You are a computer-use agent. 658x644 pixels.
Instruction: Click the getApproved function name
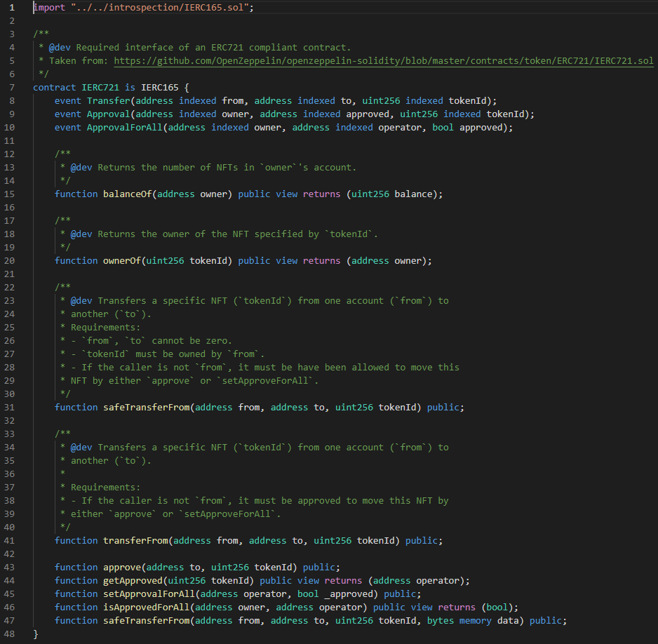(133, 581)
